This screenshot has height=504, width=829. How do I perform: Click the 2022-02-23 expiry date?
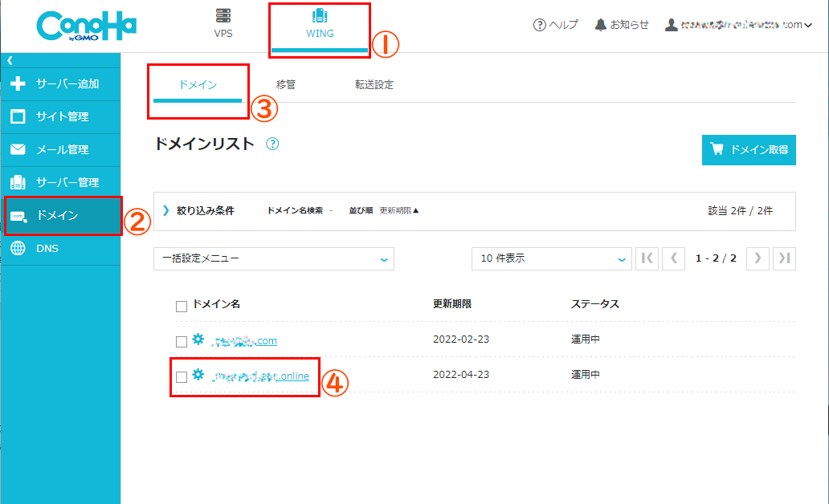(461, 339)
